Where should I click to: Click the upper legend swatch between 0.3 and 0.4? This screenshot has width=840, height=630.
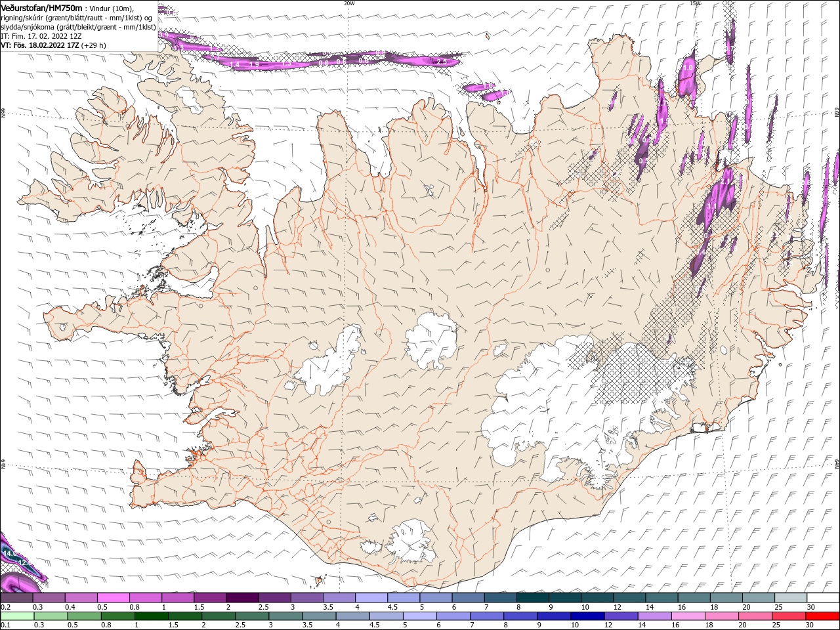49,597
